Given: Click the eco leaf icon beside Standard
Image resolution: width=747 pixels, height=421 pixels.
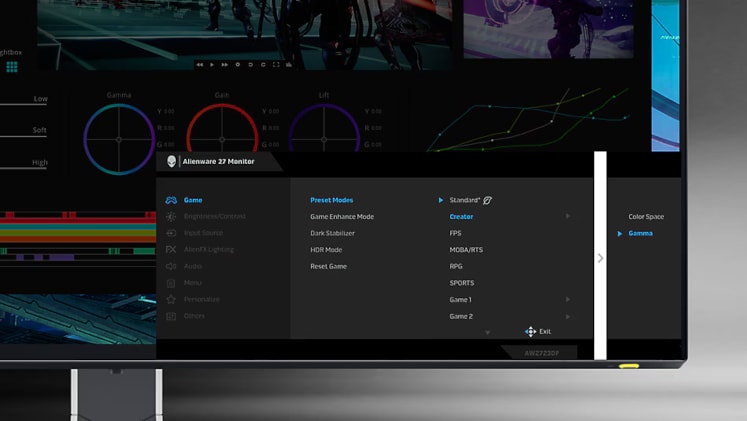Looking at the screenshot, I should [x=487, y=200].
